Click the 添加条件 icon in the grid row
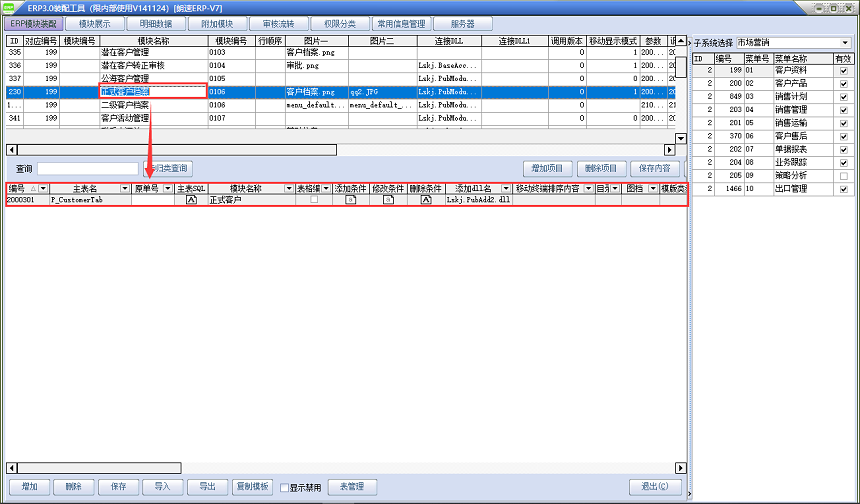 coord(351,200)
